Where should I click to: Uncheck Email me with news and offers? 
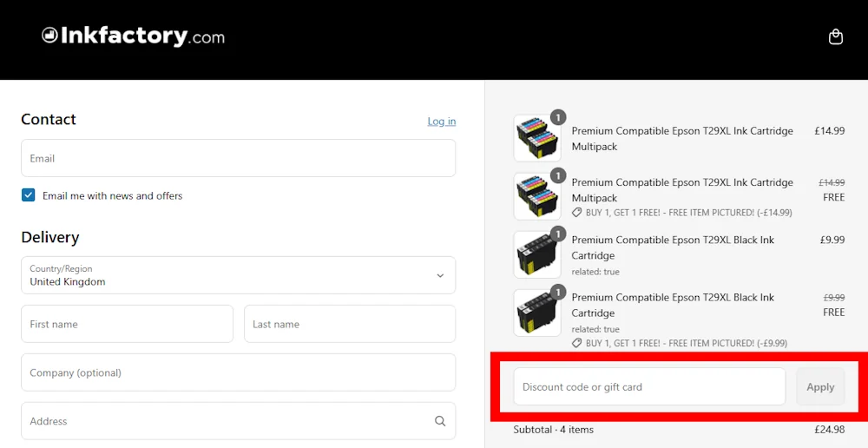coord(29,195)
